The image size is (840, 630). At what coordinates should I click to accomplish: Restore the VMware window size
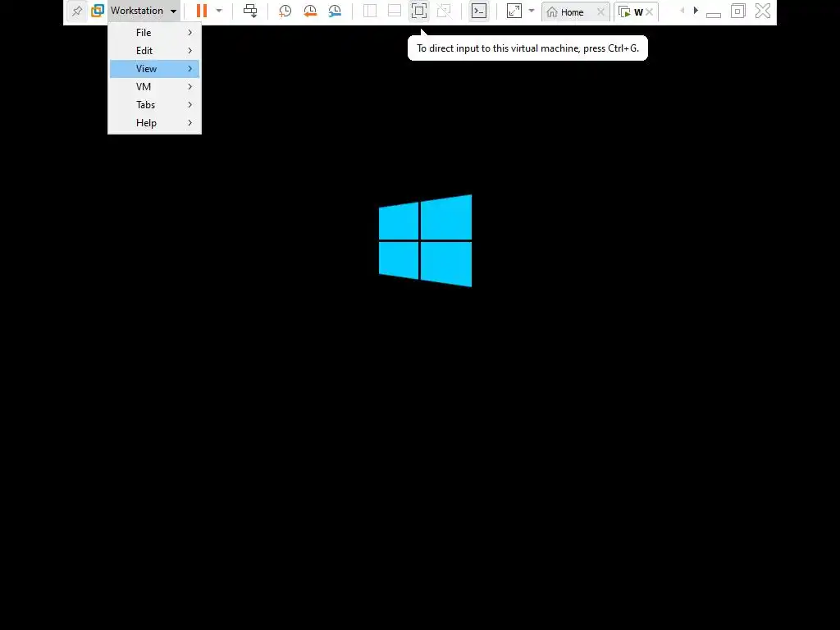[738, 11]
